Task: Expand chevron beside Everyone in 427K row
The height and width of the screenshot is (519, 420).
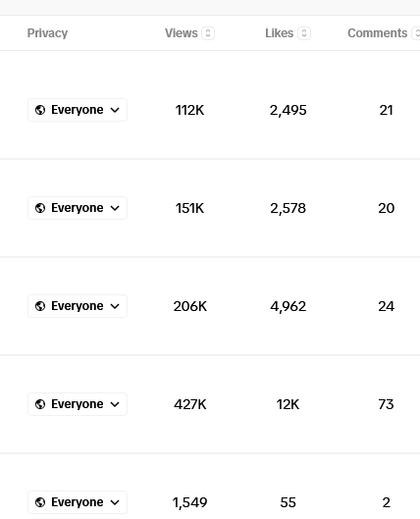Action: coord(115,404)
